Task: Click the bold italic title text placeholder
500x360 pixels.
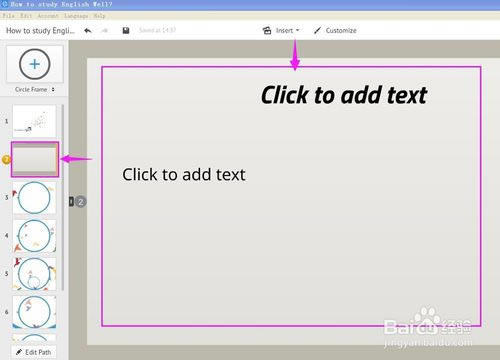Action: pos(344,95)
